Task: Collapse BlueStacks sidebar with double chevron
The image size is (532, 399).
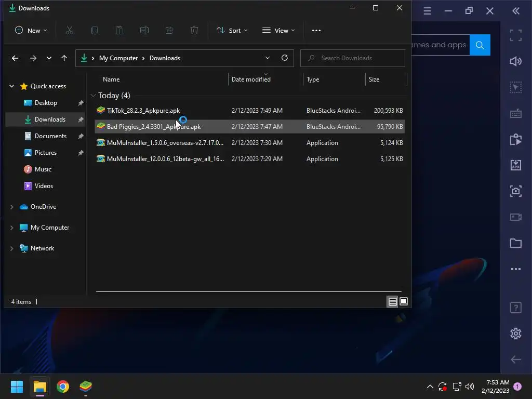Action: tap(516, 11)
